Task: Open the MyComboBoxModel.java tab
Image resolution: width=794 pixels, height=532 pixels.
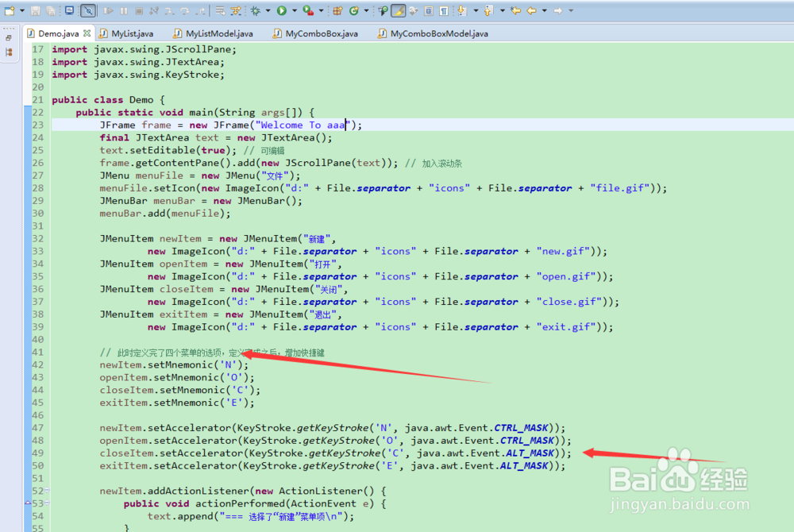Action: tap(433, 33)
